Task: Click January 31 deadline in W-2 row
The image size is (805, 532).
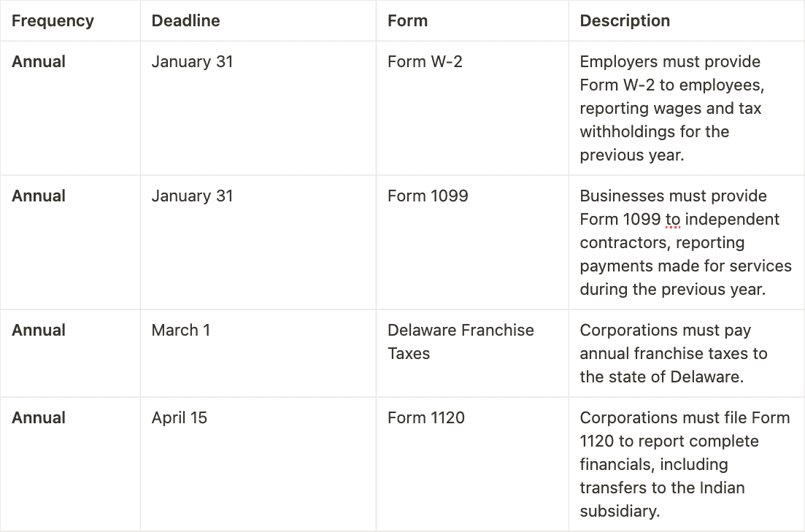Action: (x=192, y=62)
